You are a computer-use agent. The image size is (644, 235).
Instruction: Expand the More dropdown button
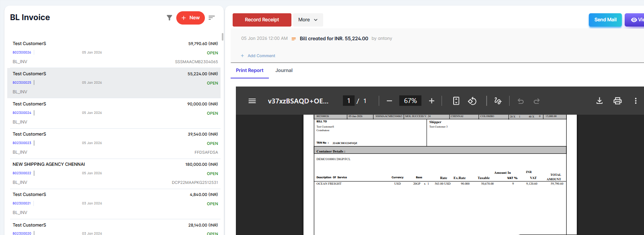coord(308,20)
